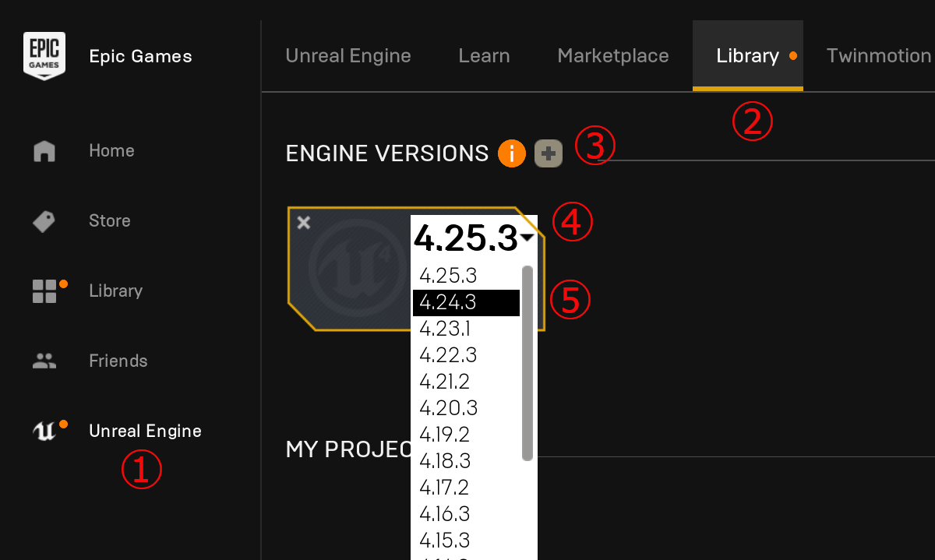Click the orange info icon by Engine Versions
The height and width of the screenshot is (560, 935).
pos(511,153)
